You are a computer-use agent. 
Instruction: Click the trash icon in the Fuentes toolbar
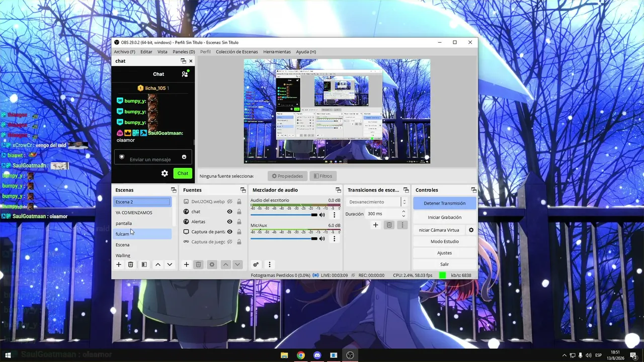point(198,264)
